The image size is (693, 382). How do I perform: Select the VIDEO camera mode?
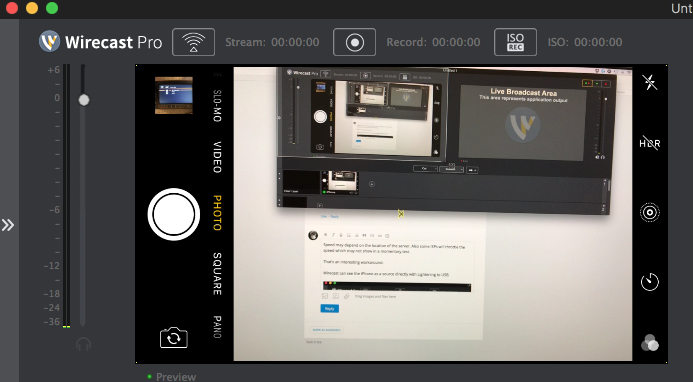coord(217,157)
